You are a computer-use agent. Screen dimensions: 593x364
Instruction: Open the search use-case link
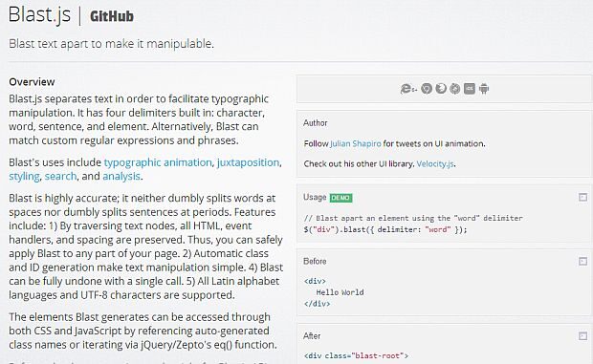coord(60,177)
